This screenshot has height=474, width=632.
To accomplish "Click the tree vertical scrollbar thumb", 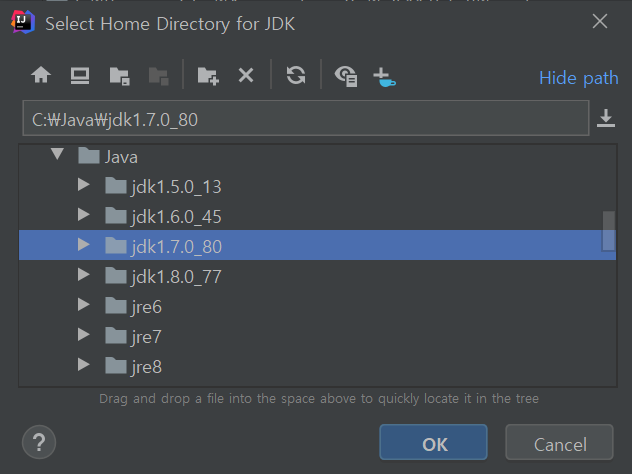I will pos(609,231).
